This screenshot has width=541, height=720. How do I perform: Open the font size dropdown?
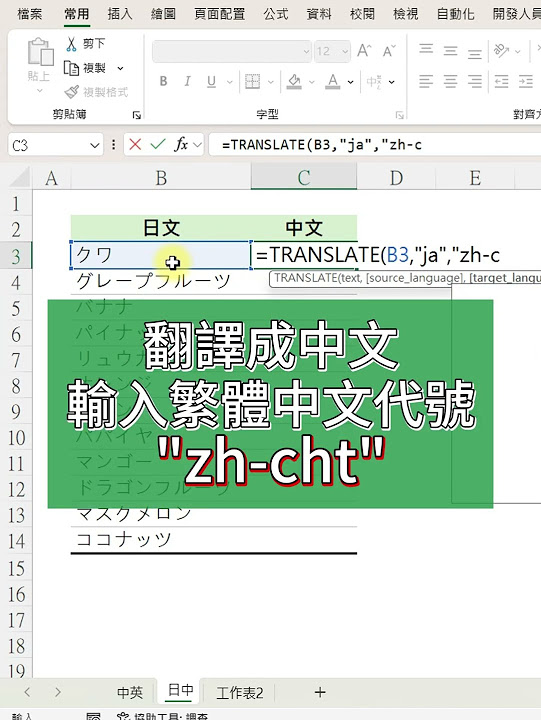click(345, 51)
